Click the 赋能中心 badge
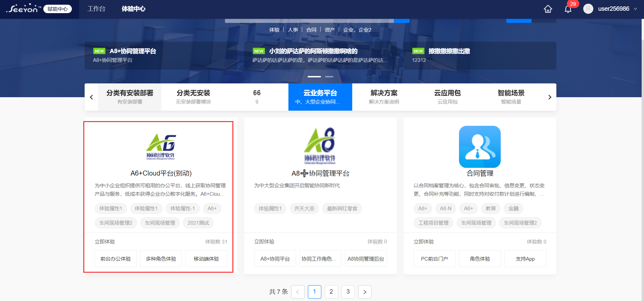644x301 pixels. click(57, 9)
